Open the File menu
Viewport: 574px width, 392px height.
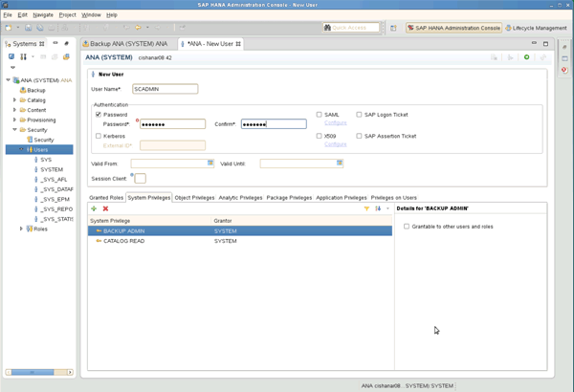pyautogui.click(x=8, y=15)
